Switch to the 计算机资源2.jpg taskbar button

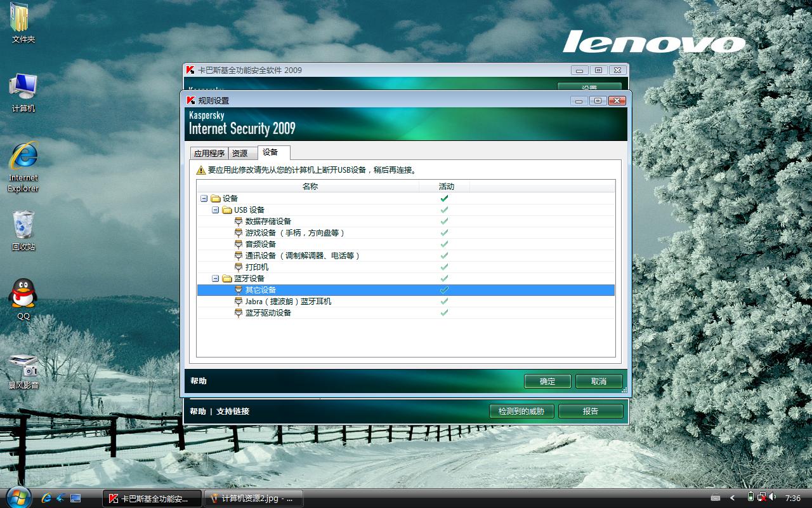(254, 498)
